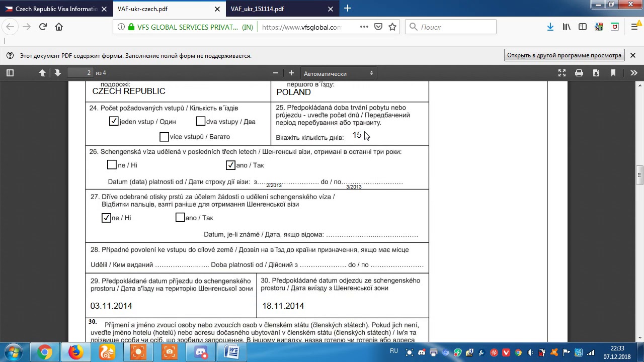644x362 pixels.
Task: Click 'Открыть в другой программе просмотра' button
Action: (x=564, y=55)
